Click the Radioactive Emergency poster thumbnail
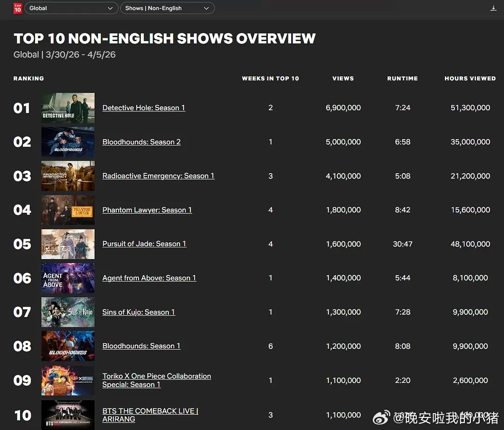The width and height of the screenshot is (504, 430). tap(68, 176)
